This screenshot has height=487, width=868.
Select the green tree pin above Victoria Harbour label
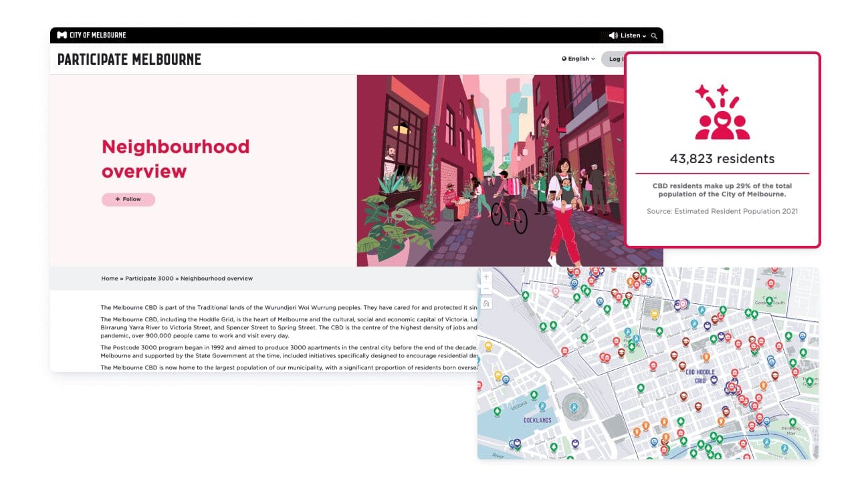coord(533,395)
